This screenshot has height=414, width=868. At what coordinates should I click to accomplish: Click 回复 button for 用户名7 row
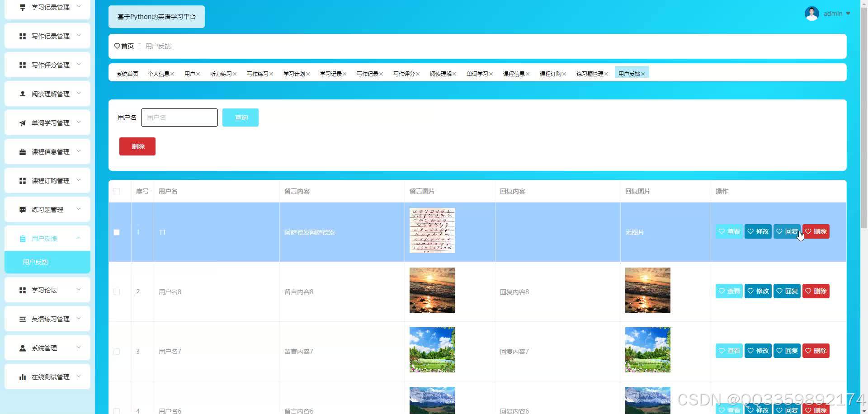pos(787,351)
